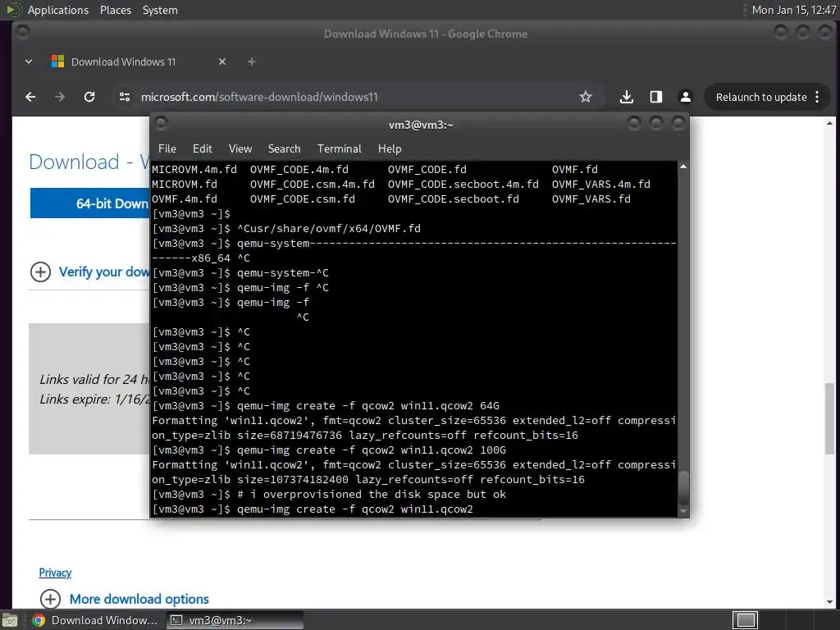Select the Download Windows 11 tab
Image resolution: width=840 pixels, height=630 pixels.
click(138, 62)
